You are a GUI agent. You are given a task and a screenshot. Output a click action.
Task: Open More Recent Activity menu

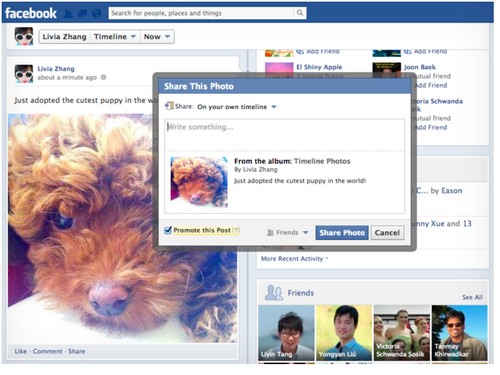pyautogui.click(x=294, y=259)
